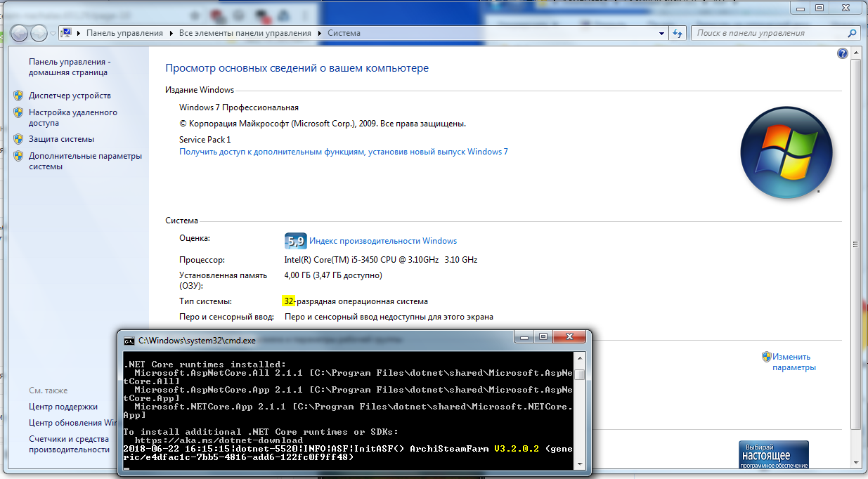The image size is (868, 479).
Task: Go forward with the Forward arrow button
Action: pyautogui.click(x=39, y=32)
